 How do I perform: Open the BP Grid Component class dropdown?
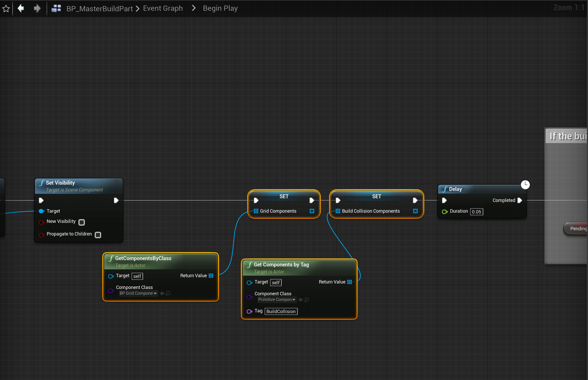click(138, 293)
